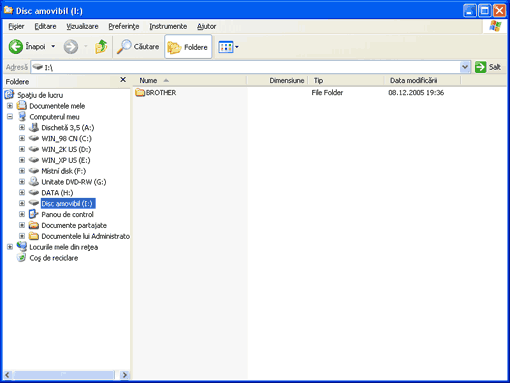Open the Preferințe menu
The width and height of the screenshot is (510, 383).
[x=124, y=26]
